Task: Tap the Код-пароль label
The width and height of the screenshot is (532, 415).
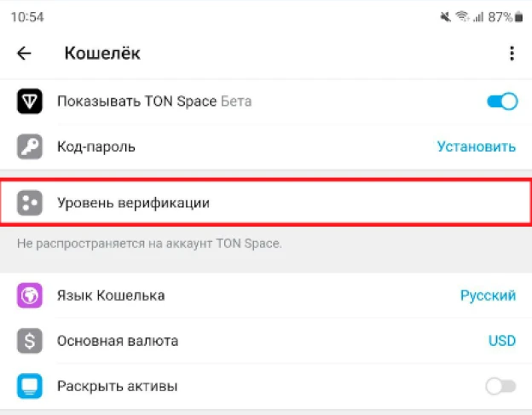Action: [x=96, y=147]
